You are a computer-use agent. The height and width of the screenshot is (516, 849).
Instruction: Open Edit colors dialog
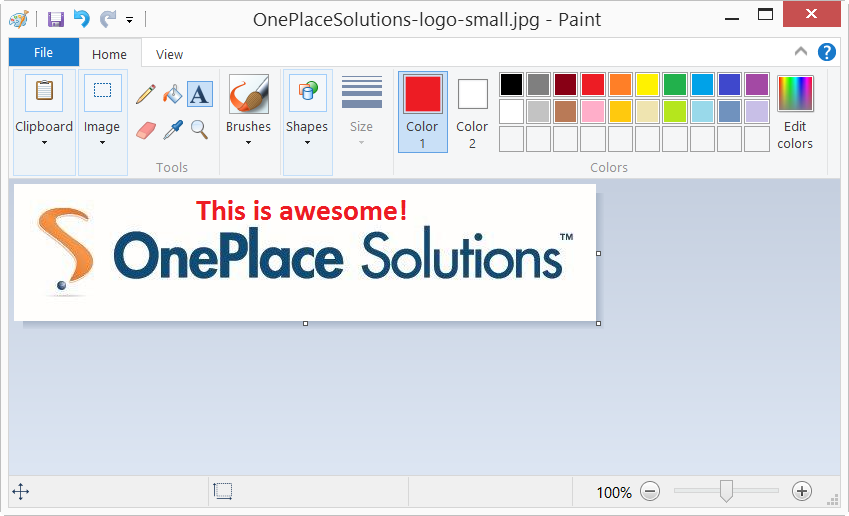click(x=795, y=111)
